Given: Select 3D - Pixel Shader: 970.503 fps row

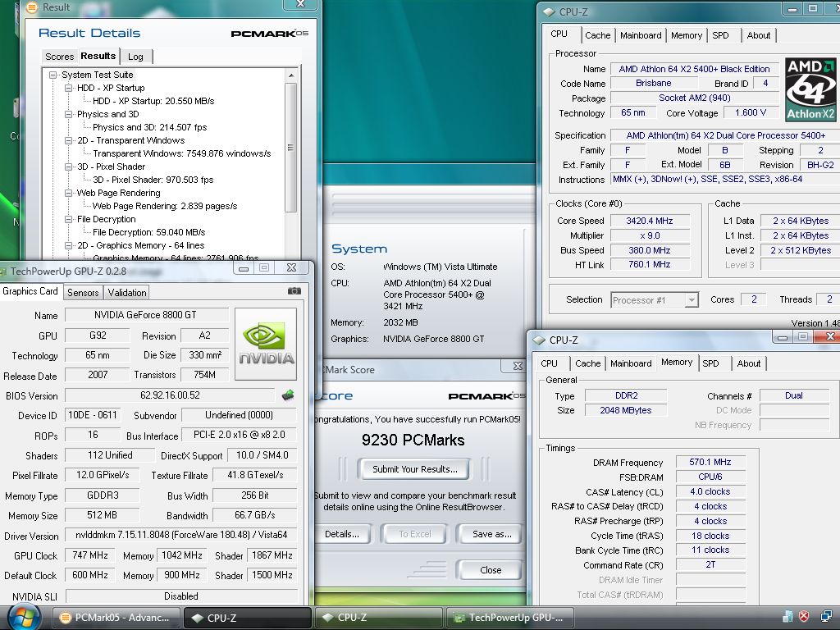Looking at the screenshot, I should 153,180.
